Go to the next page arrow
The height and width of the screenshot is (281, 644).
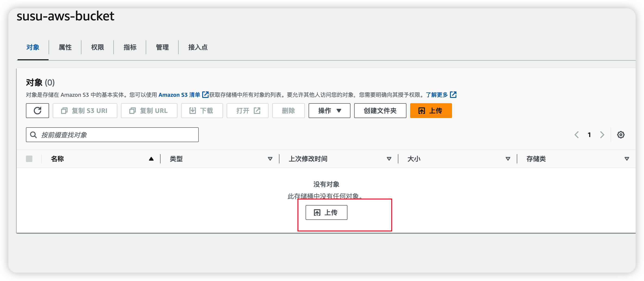tap(602, 135)
